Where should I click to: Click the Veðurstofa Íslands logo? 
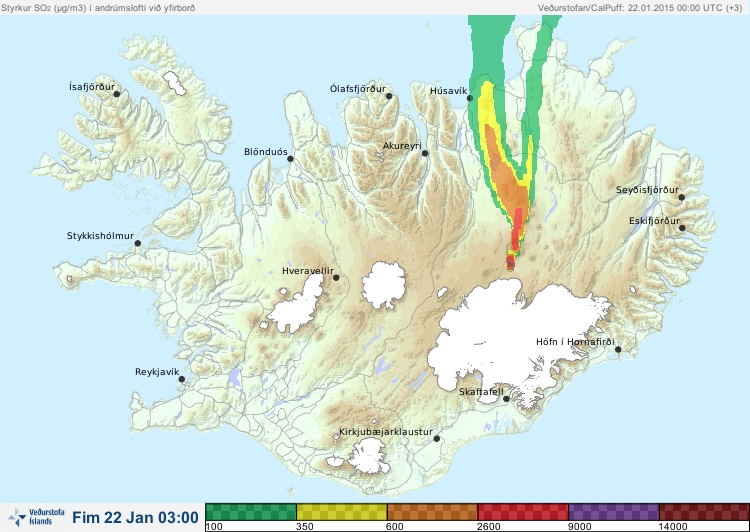tap(36, 517)
